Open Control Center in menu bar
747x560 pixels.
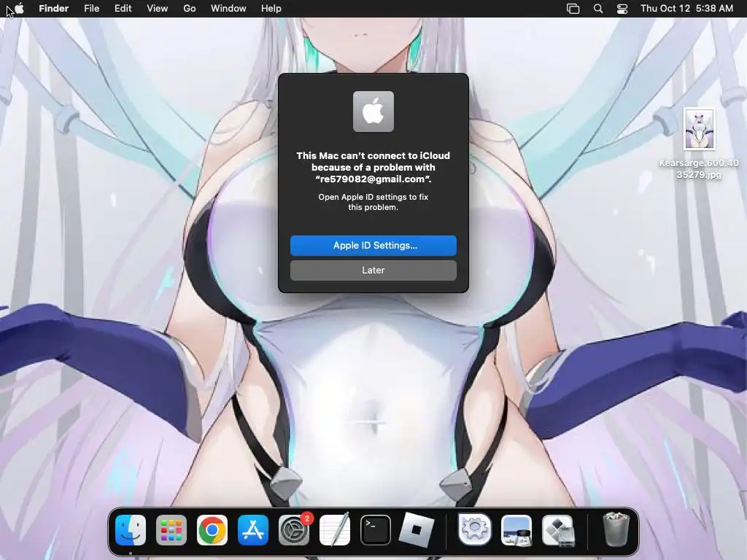[622, 9]
